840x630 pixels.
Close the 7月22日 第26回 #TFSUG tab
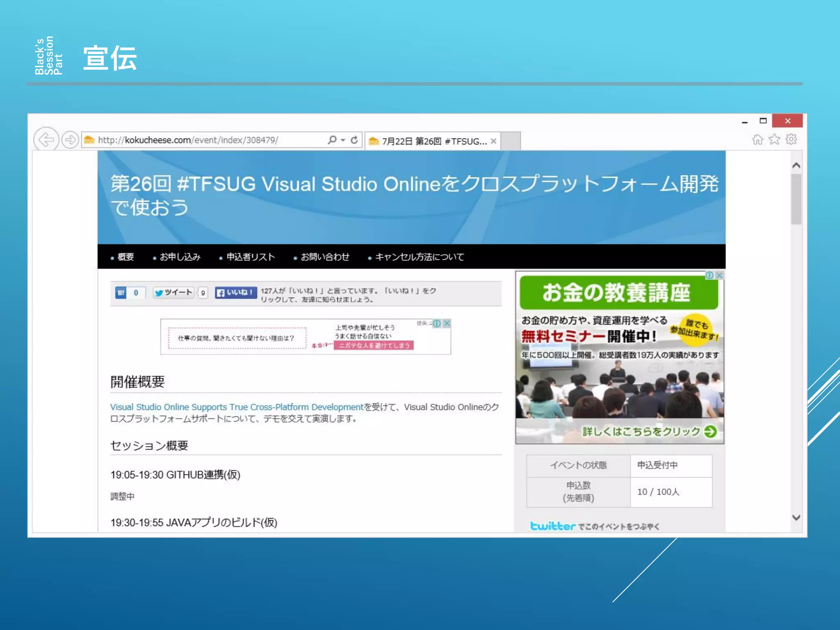(493, 141)
